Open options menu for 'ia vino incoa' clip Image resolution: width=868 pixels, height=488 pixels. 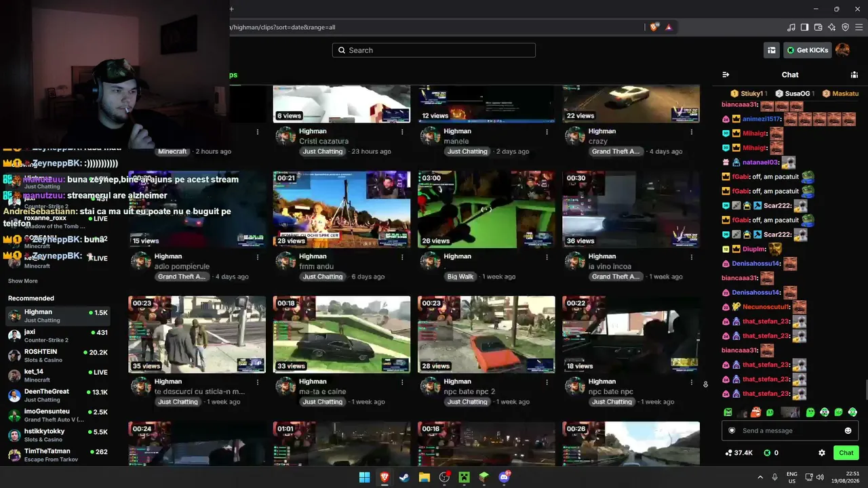point(692,257)
